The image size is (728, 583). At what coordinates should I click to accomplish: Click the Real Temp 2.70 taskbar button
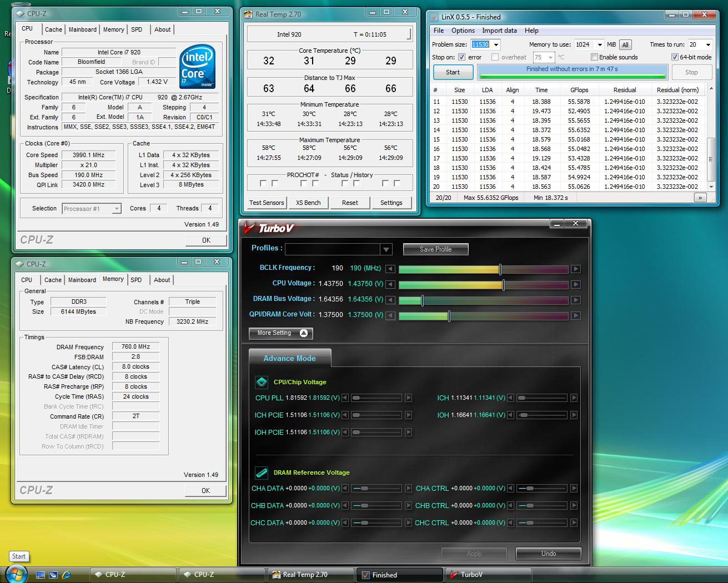tap(311, 575)
